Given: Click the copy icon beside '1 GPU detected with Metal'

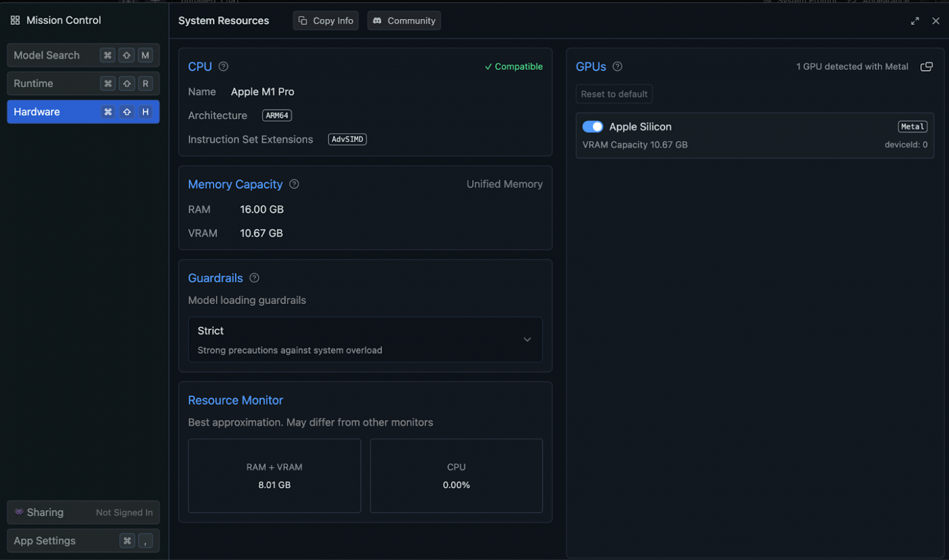Looking at the screenshot, I should 927,66.
